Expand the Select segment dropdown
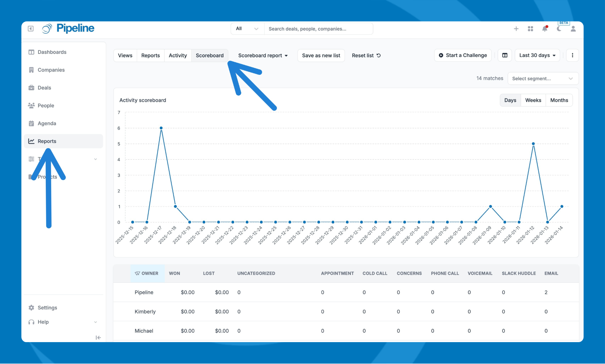The width and height of the screenshot is (605, 364). click(x=543, y=79)
